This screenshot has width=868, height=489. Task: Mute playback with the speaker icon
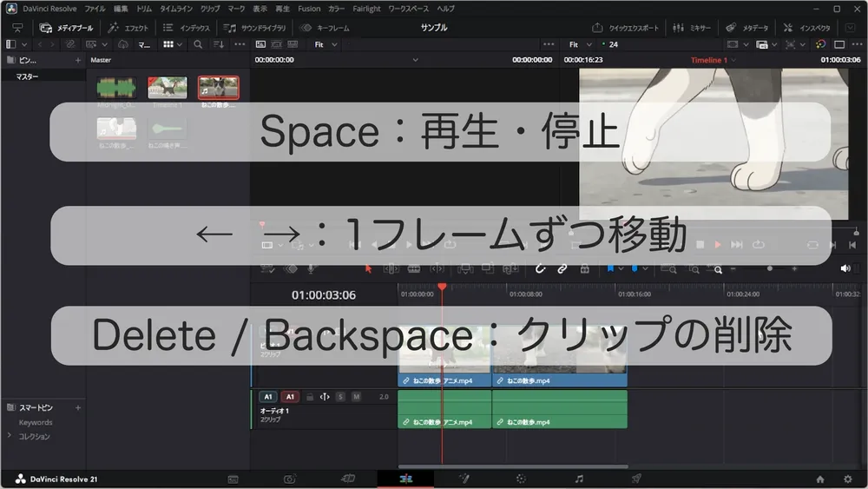point(845,268)
